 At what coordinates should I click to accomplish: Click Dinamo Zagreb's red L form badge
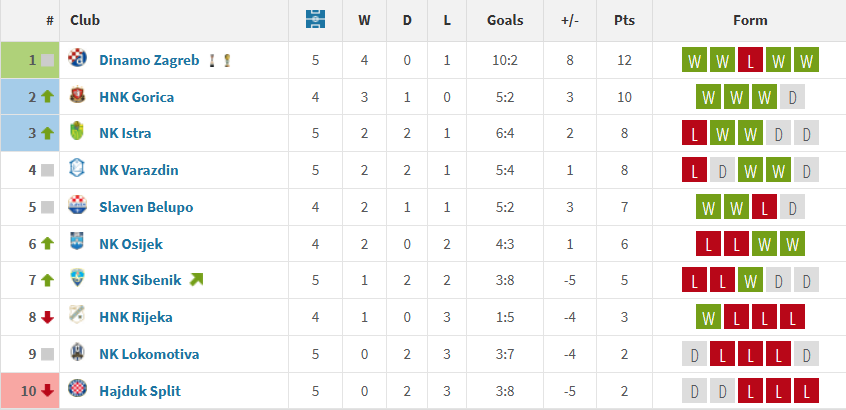[751, 60]
